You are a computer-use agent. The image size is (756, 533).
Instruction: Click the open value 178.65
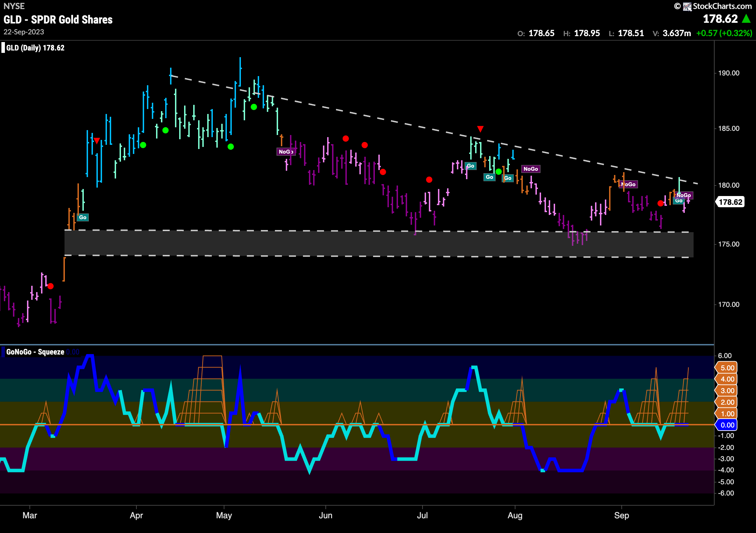[x=541, y=33]
